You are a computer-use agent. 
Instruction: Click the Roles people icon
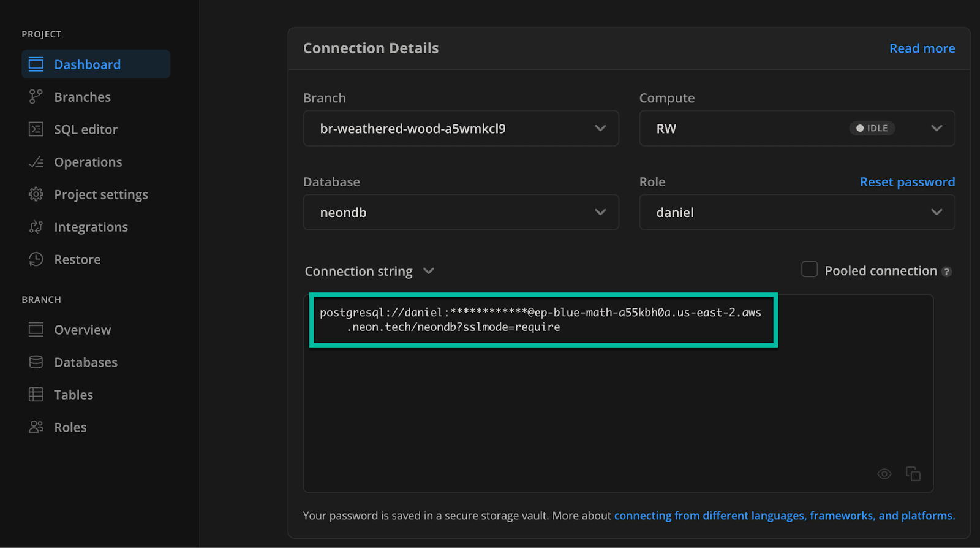pyautogui.click(x=36, y=427)
